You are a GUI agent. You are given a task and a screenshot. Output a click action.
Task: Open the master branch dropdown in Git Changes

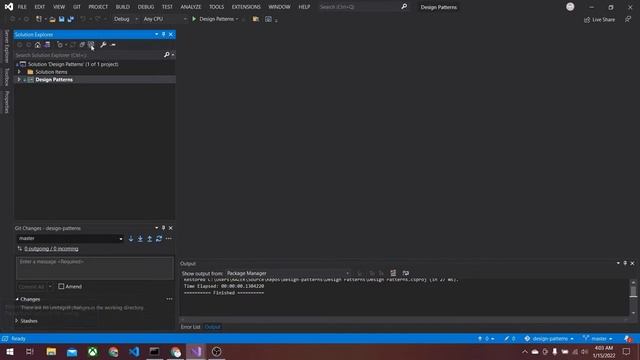[70, 239]
